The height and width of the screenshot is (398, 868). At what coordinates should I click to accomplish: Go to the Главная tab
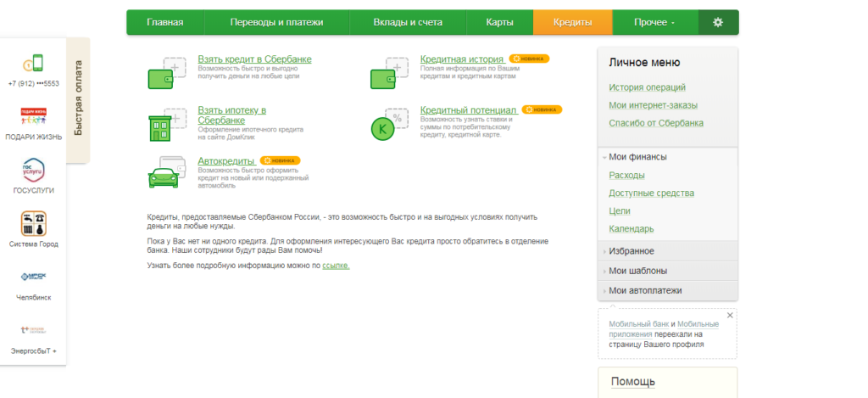pyautogui.click(x=165, y=22)
